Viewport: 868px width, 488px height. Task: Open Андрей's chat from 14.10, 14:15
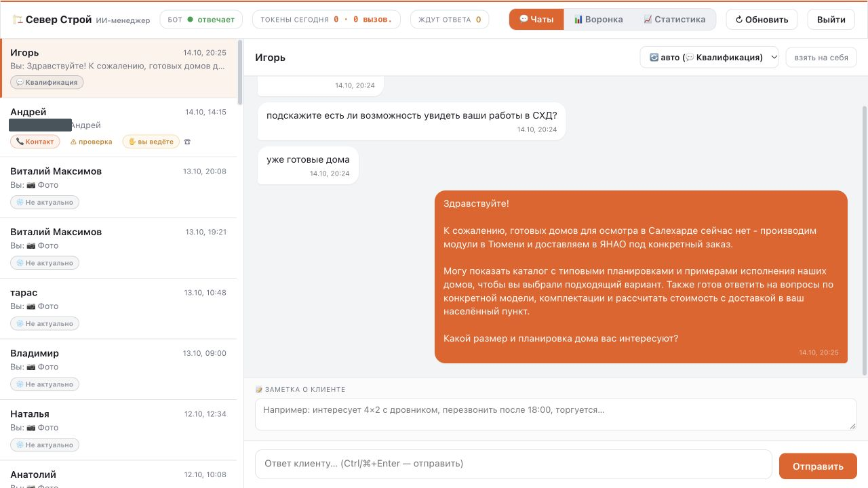click(119, 127)
